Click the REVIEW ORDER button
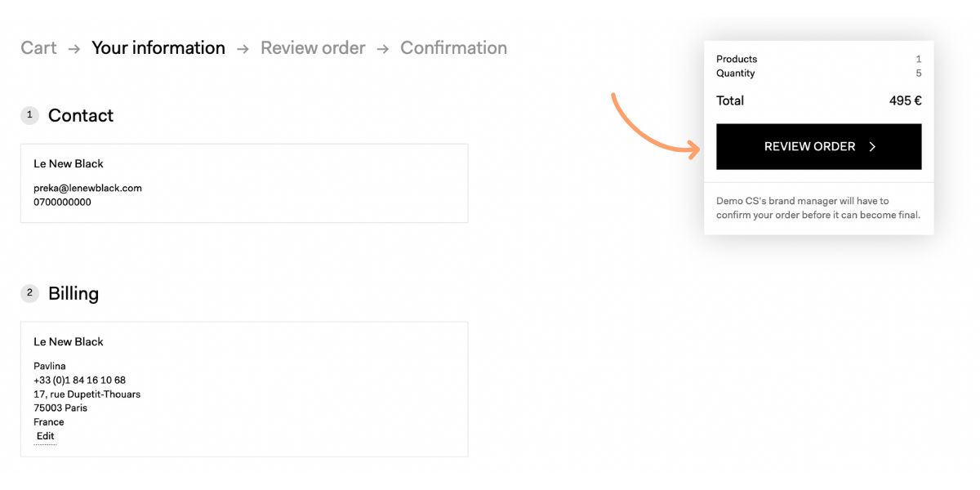The image size is (980, 490). point(819,147)
